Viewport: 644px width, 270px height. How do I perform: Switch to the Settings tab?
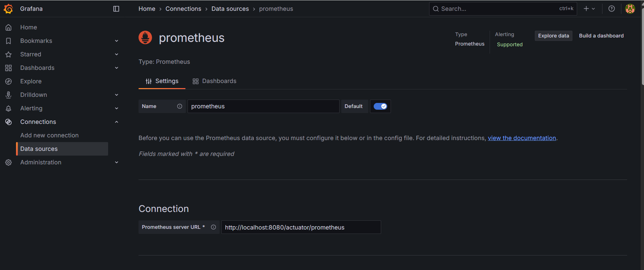click(162, 81)
